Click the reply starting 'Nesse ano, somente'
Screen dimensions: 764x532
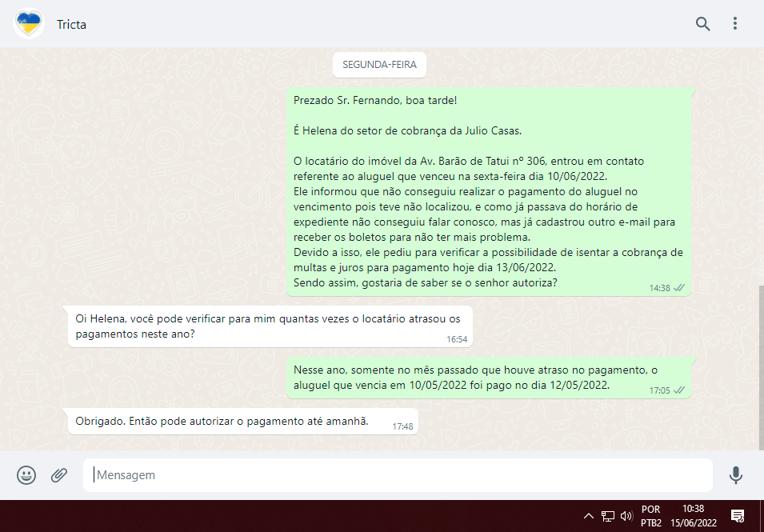click(x=488, y=377)
